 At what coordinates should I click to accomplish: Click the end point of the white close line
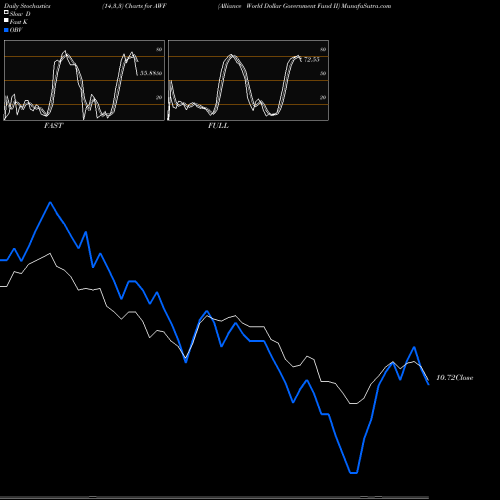[428, 380]
